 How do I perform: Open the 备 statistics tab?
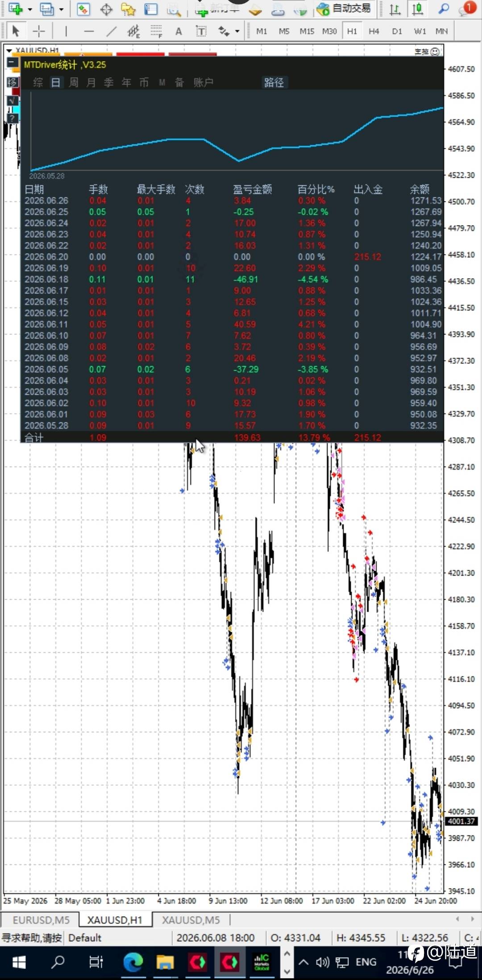(179, 82)
